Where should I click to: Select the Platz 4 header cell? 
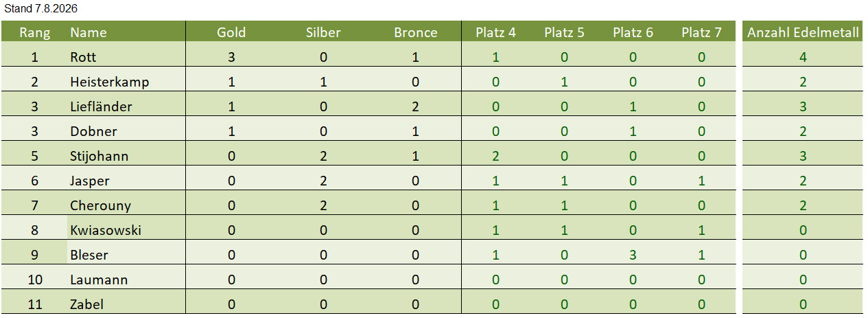[x=495, y=32]
